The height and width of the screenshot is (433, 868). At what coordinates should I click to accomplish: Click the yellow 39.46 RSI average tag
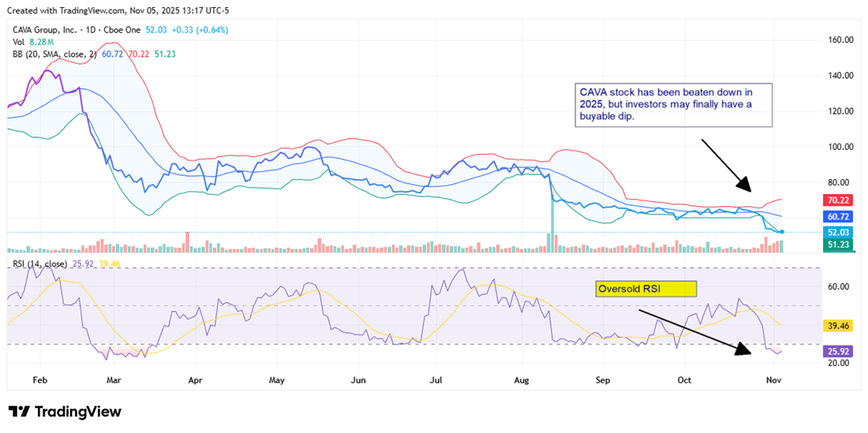coord(840,324)
